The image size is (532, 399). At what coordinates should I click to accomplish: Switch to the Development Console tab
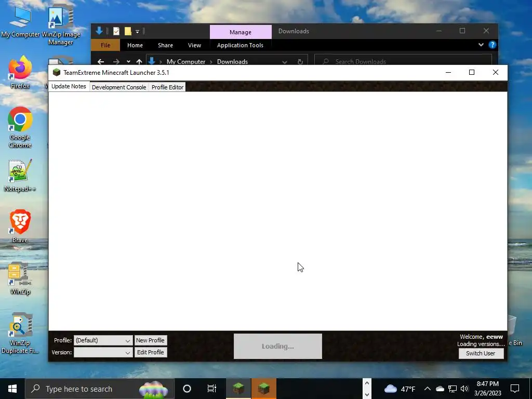119,87
